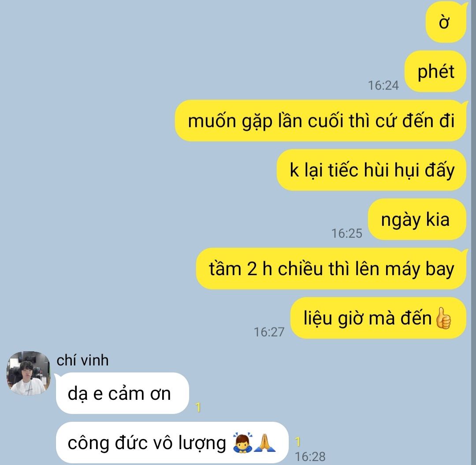Tap the 16:24 timestamp
476x465 pixels.
point(383,85)
